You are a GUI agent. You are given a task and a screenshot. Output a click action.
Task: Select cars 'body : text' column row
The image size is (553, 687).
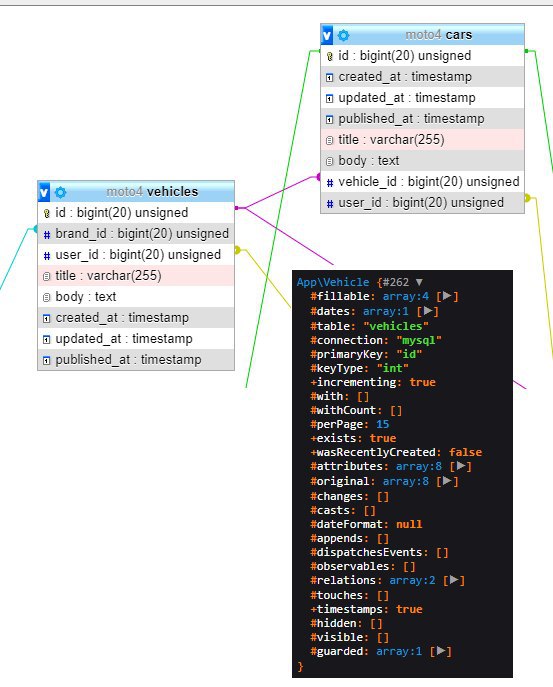(x=422, y=161)
